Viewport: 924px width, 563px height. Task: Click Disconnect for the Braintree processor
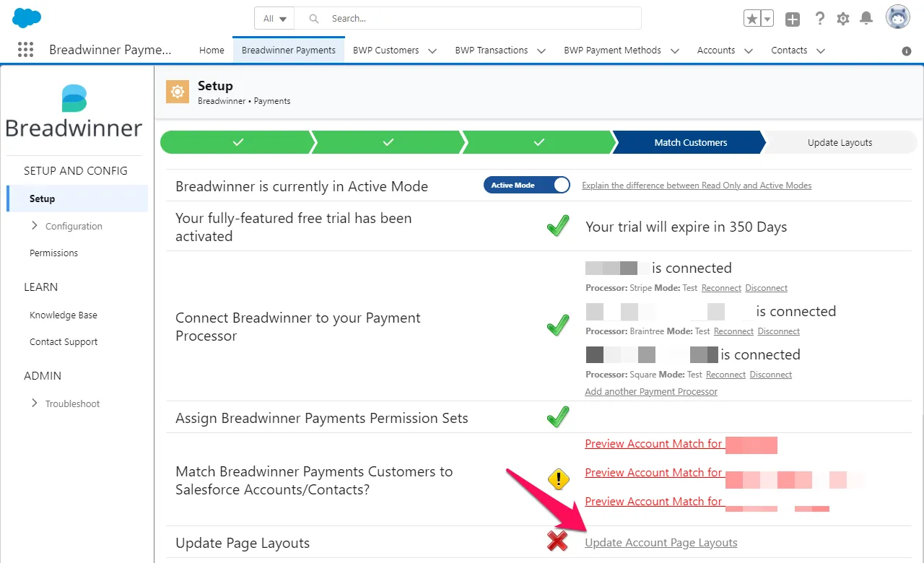[778, 331]
